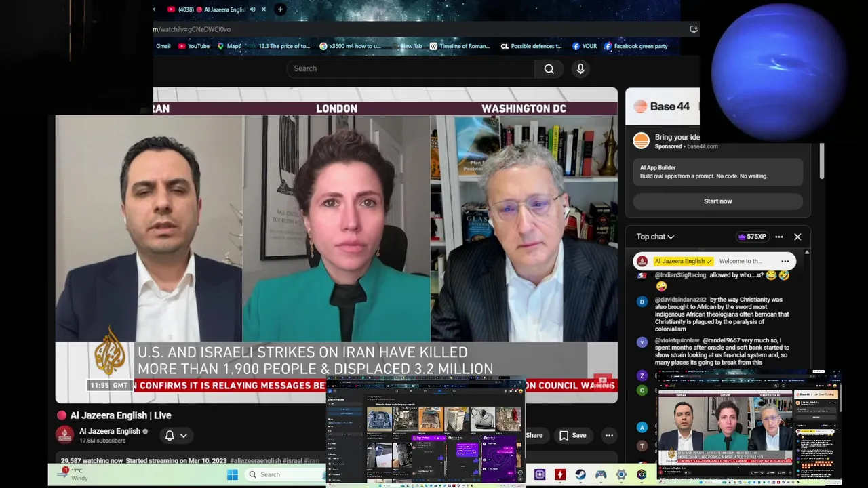The height and width of the screenshot is (488, 868).
Task: Open options for pinned Al Jazeera message
Action: 785,261
